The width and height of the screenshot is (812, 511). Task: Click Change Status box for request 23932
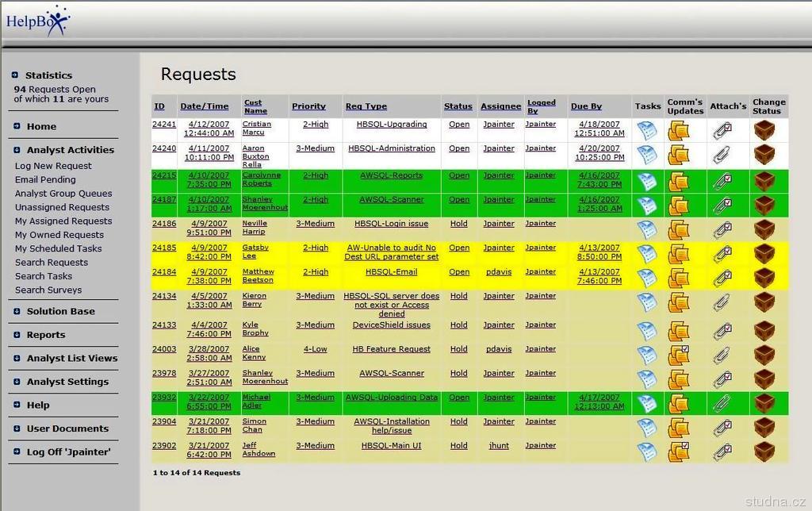coord(764,403)
